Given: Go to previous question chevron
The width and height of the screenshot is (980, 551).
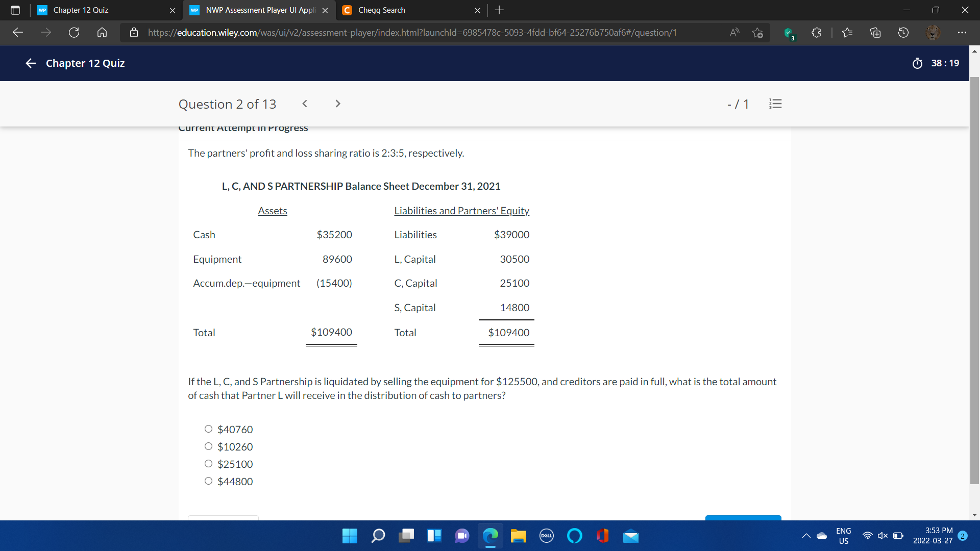Looking at the screenshot, I should [305, 104].
